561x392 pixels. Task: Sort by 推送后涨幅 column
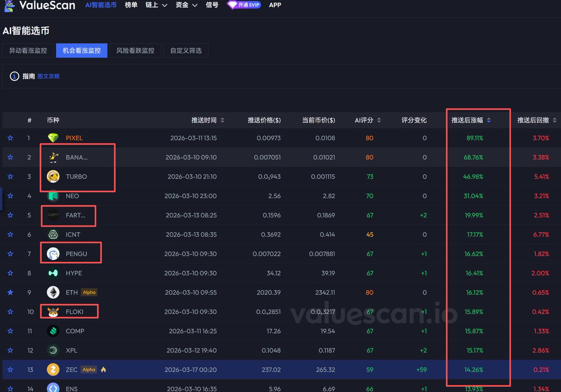[471, 120]
